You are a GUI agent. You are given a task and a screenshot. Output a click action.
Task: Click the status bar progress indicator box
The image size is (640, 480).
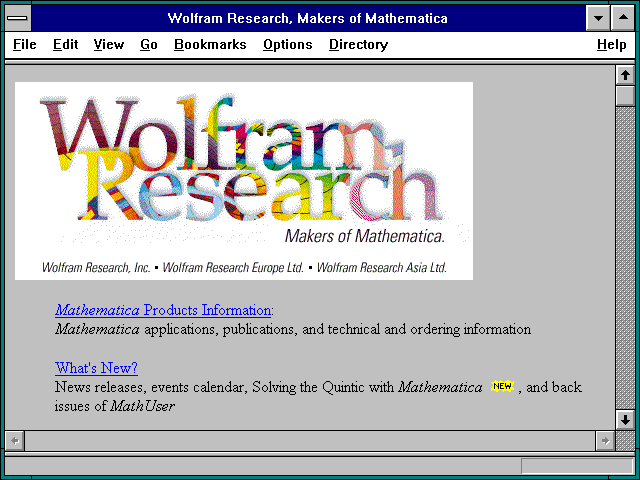pyautogui.click(x=577, y=466)
